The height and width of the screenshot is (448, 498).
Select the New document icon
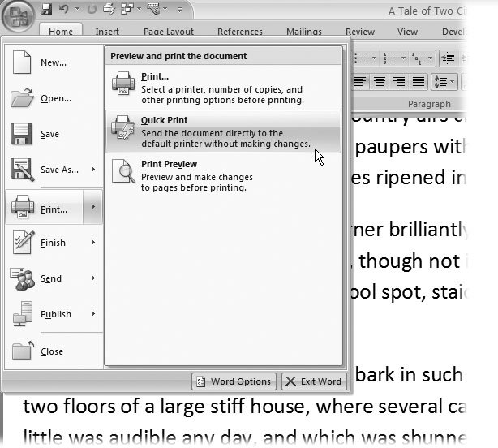click(22, 63)
